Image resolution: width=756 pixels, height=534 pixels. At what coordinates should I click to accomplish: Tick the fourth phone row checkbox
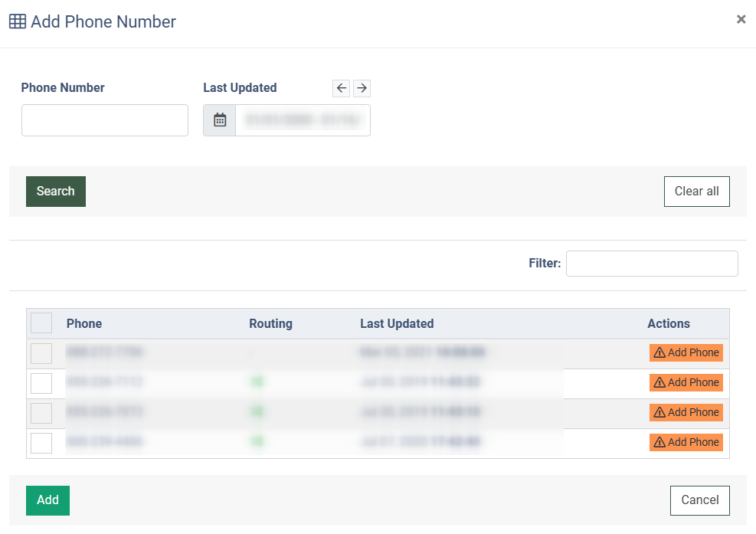41,443
